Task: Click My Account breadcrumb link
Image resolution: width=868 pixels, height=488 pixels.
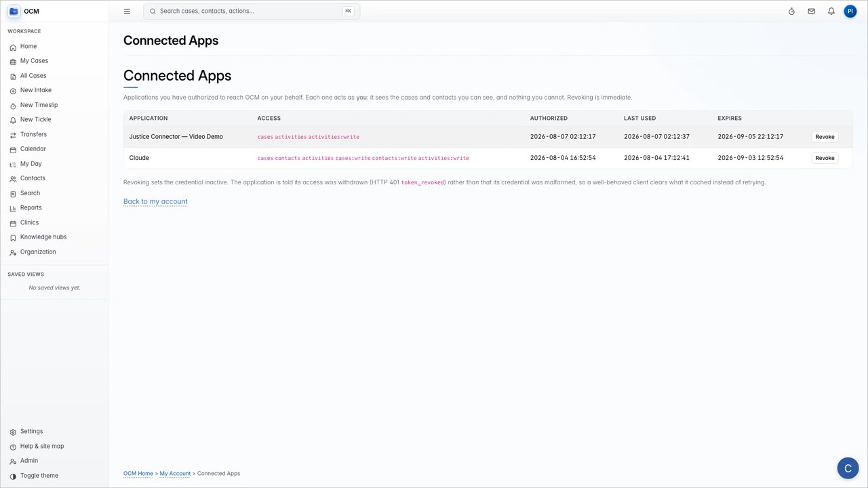Action: pyautogui.click(x=175, y=474)
